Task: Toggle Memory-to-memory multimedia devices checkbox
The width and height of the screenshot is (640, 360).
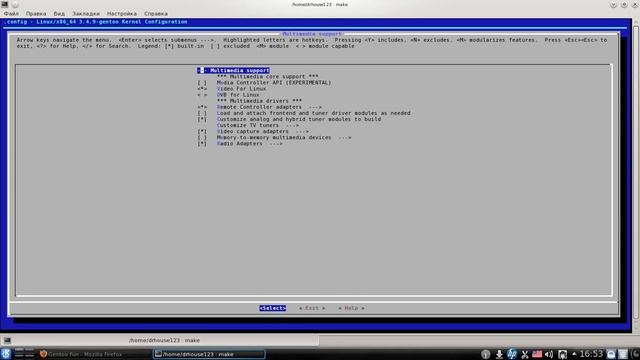Action: tap(202, 138)
